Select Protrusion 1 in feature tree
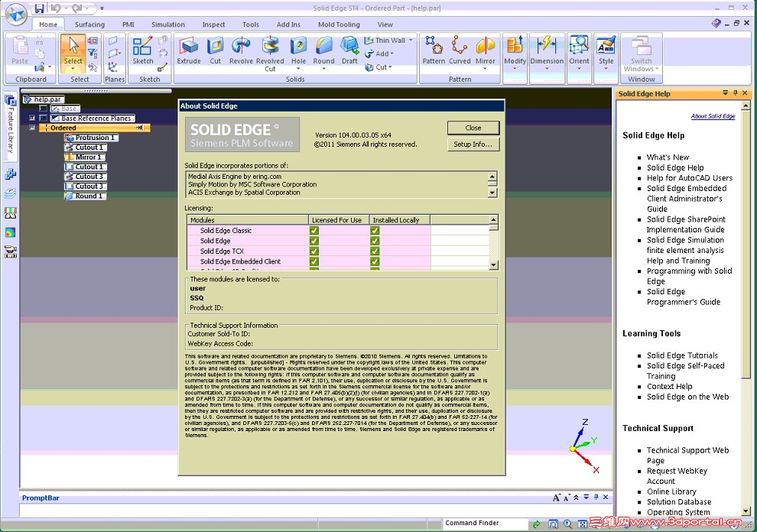 (92, 138)
